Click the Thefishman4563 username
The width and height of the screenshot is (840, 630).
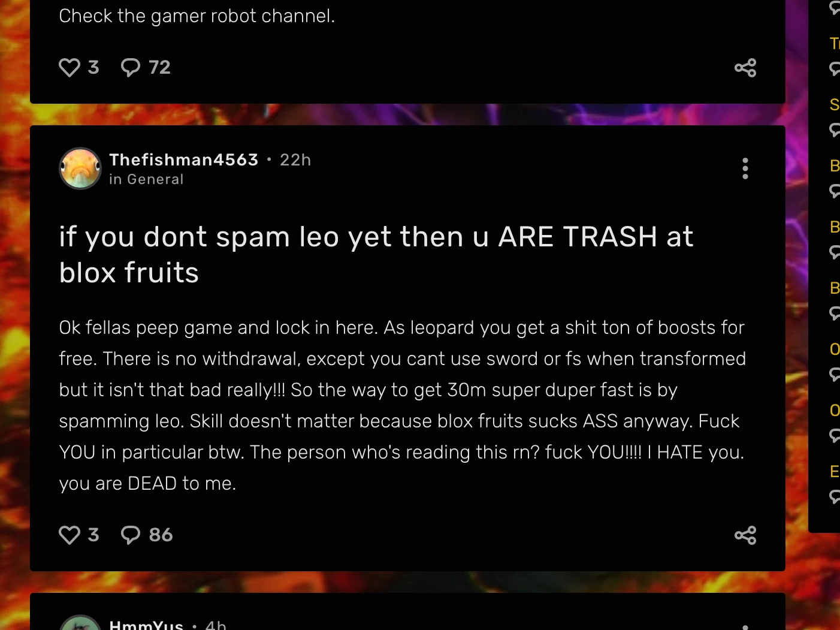coord(183,159)
